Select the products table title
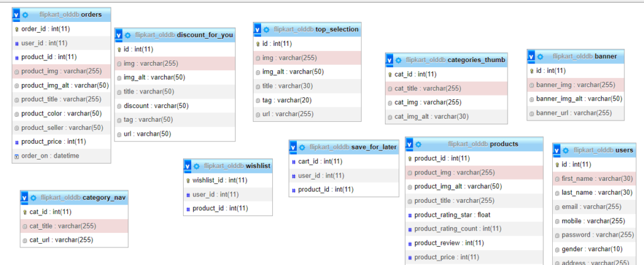This screenshot has width=644, height=265. coord(483,144)
